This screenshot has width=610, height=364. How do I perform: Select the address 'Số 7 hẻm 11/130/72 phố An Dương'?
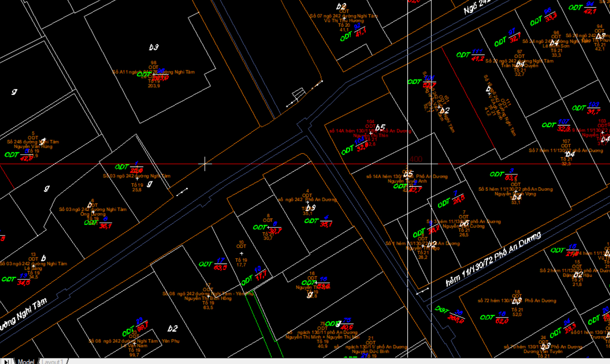click(566, 150)
